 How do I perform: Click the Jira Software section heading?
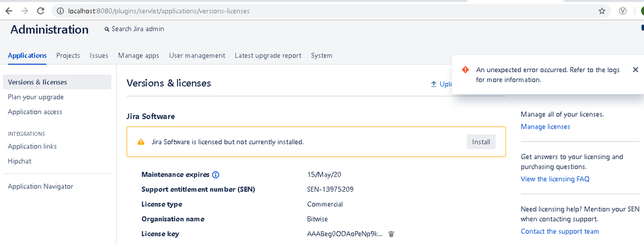151,117
